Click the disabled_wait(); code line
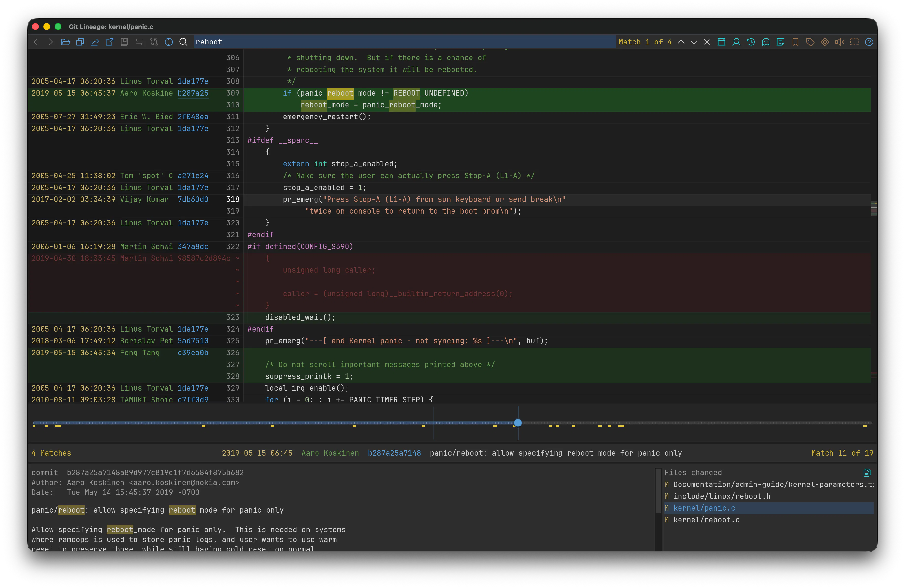905x588 pixels. pos(300,317)
